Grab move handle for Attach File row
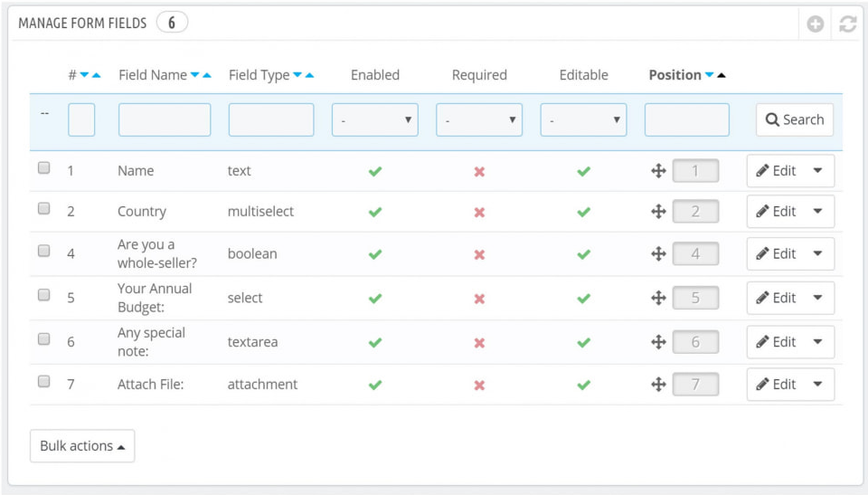The width and height of the screenshot is (868, 495). click(658, 384)
